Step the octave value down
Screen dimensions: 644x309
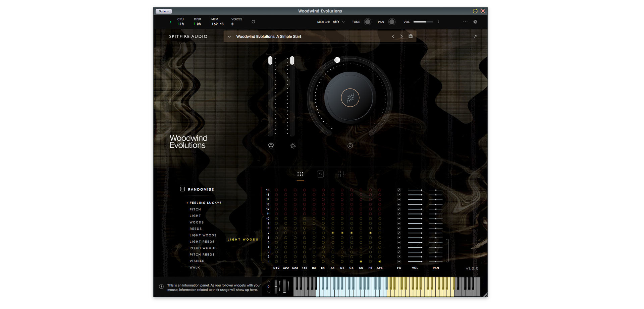tap(268, 292)
